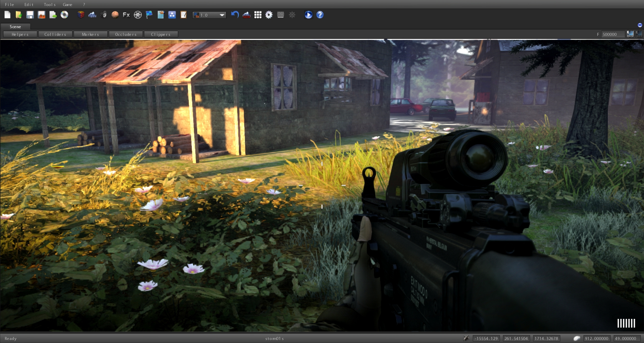Click the tire wheel icon
This screenshot has width=644, height=343.
[x=104, y=15]
